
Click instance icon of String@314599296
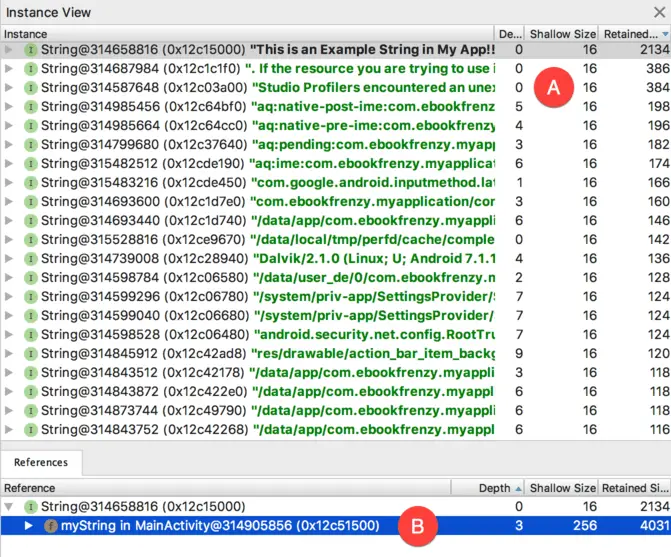pyautogui.click(x=30, y=296)
